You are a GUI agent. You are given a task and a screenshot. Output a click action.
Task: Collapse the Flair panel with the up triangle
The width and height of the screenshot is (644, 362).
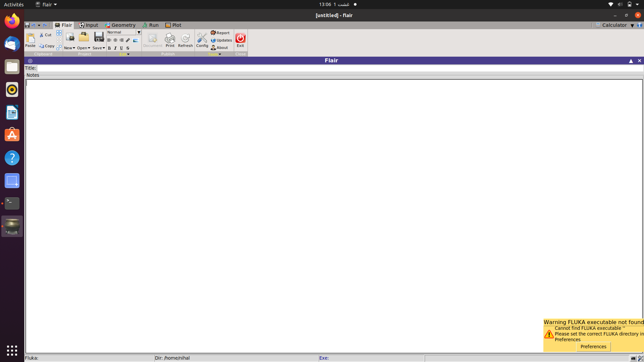pyautogui.click(x=631, y=61)
